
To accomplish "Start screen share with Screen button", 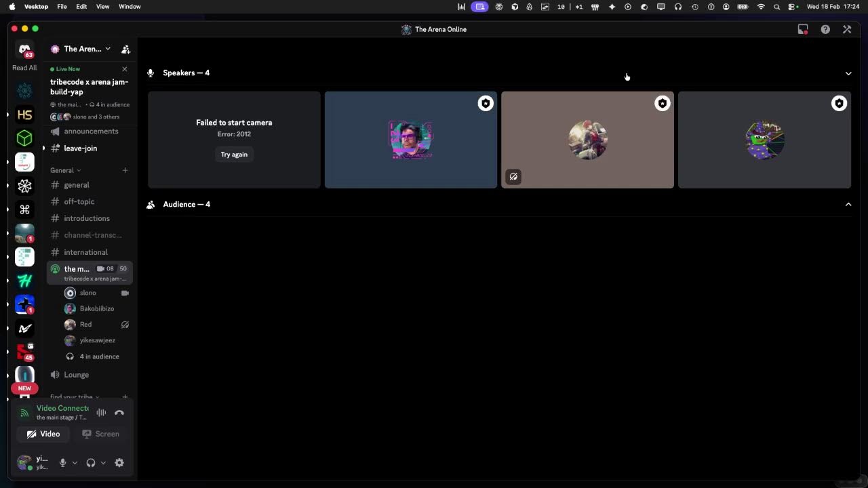I will tap(100, 434).
